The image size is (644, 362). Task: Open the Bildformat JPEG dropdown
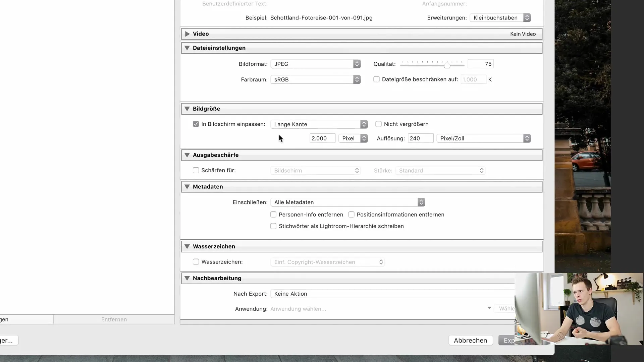[x=316, y=64]
